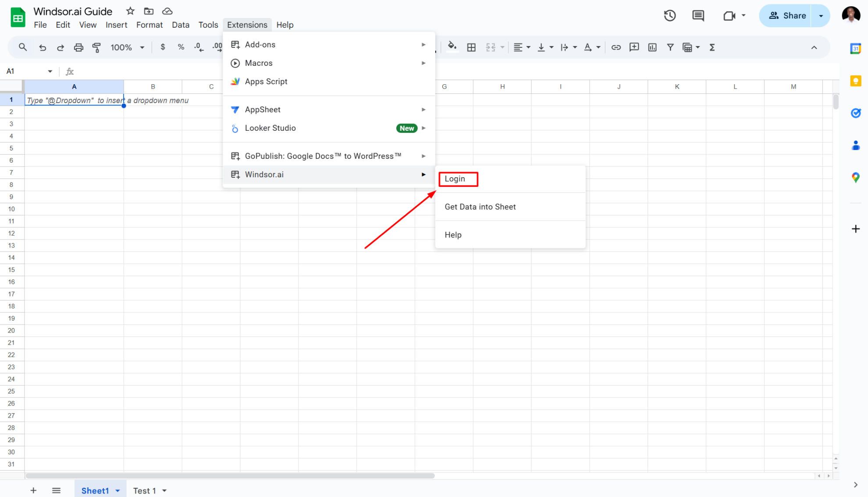Image resolution: width=868 pixels, height=497 pixels.
Task: Open the filter views dropdown
Action: [697, 47]
